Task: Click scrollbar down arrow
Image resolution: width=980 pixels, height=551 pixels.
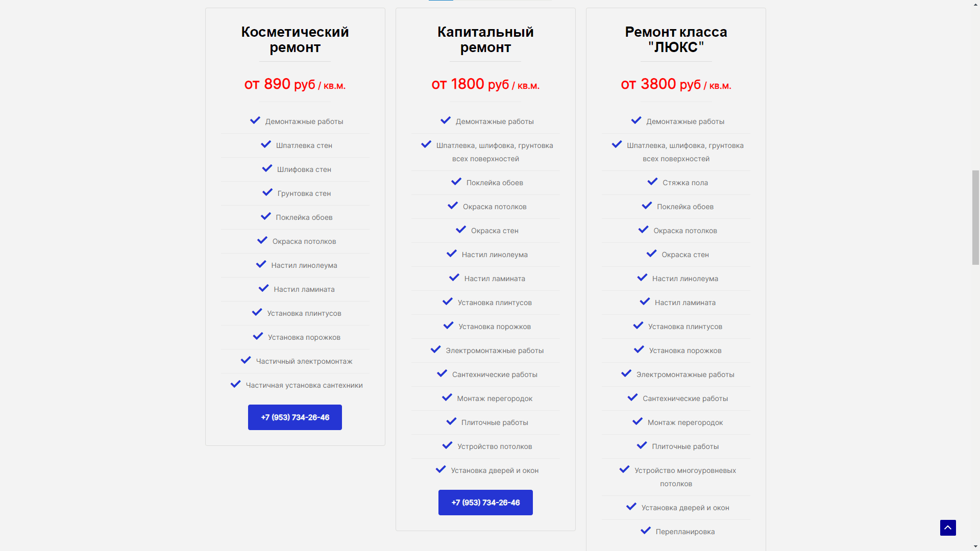Action: (x=975, y=546)
